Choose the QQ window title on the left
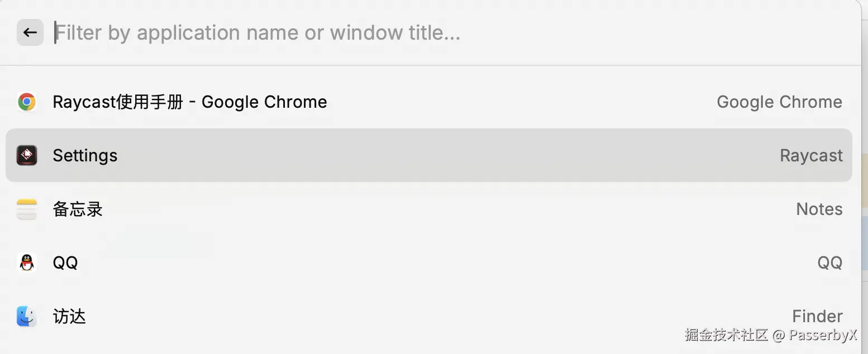 (65, 262)
